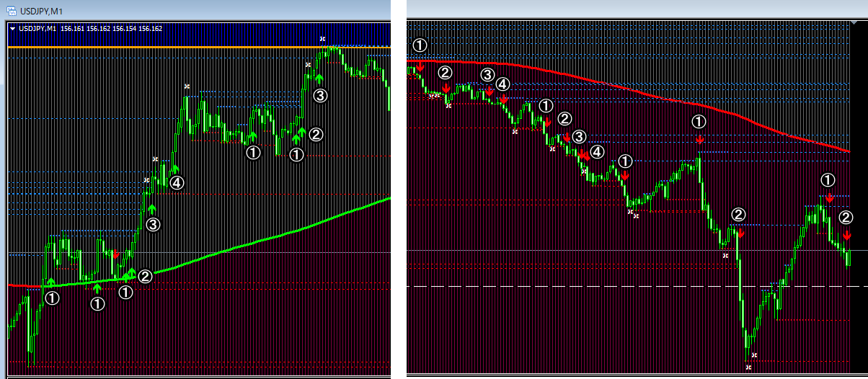Click circled 2 at far right edge of right chart

coord(846,216)
